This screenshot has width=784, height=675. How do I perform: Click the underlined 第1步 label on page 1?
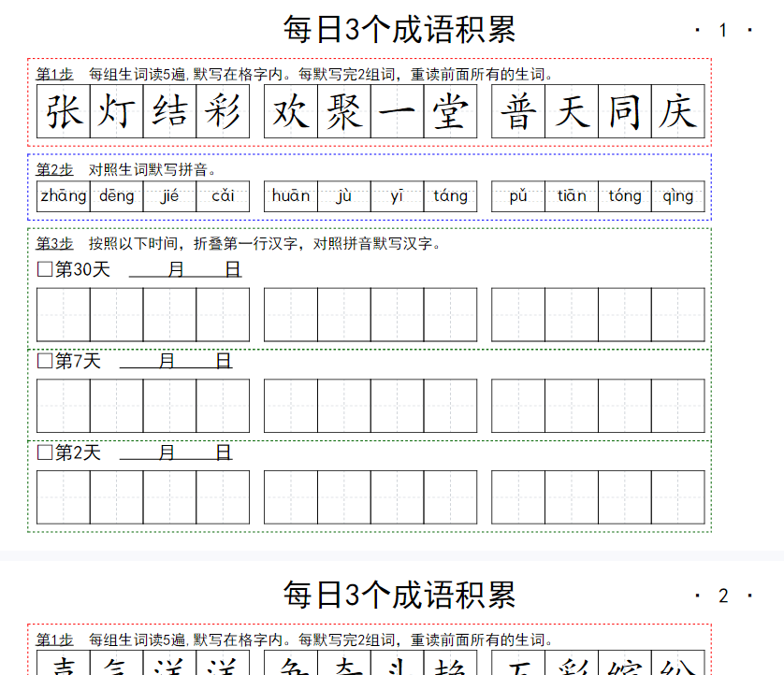pos(54,75)
